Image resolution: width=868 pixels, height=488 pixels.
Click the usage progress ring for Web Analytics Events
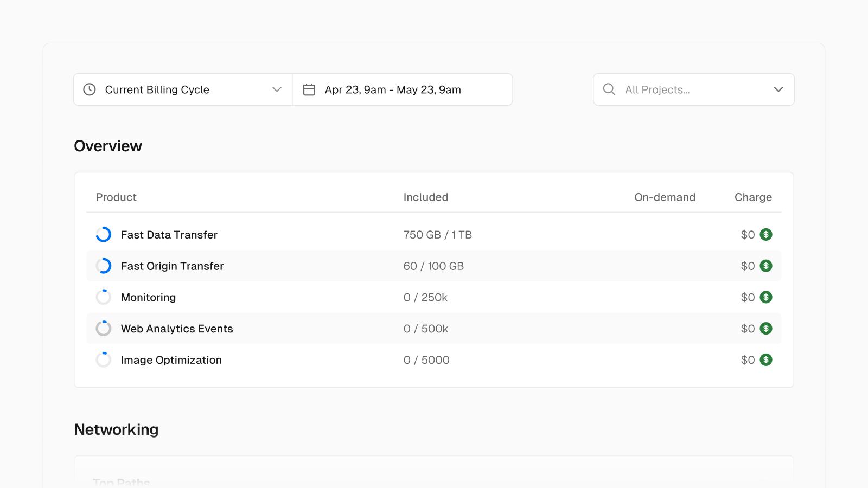pyautogui.click(x=103, y=328)
